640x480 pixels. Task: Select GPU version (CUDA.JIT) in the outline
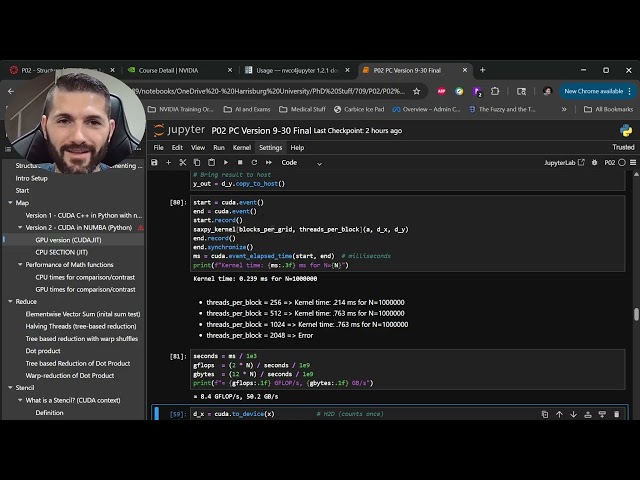pyautogui.click(x=68, y=240)
